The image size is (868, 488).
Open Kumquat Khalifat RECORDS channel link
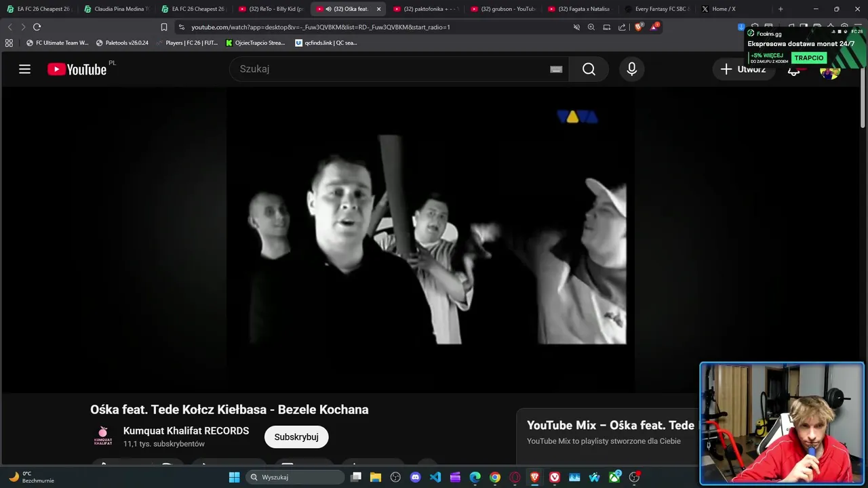point(186,431)
